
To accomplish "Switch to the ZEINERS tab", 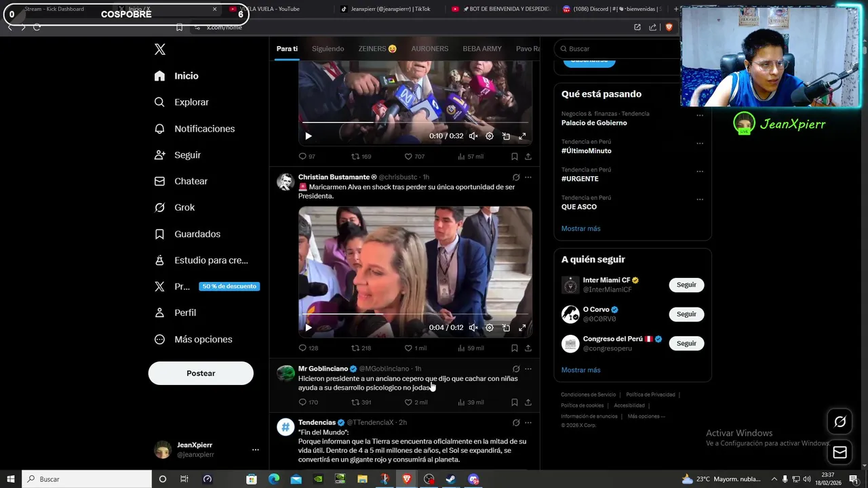I will 378,49.
